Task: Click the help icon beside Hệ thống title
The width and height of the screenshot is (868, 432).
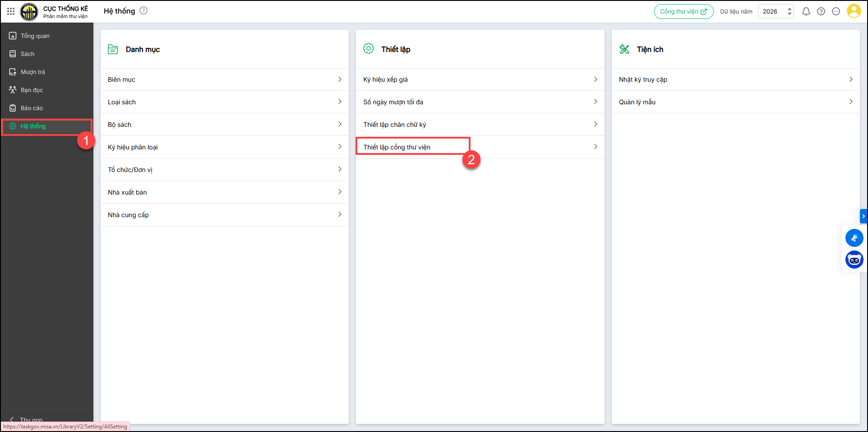Action: pyautogui.click(x=143, y=11)
